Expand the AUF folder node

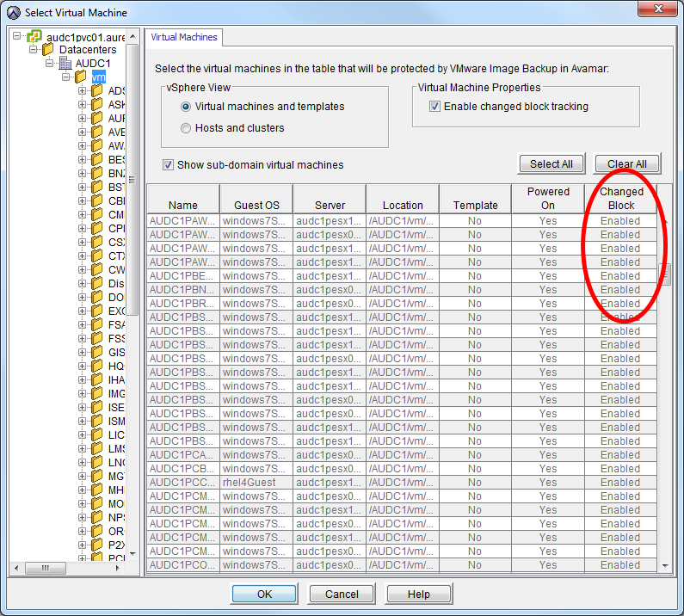tap(82, 118)
